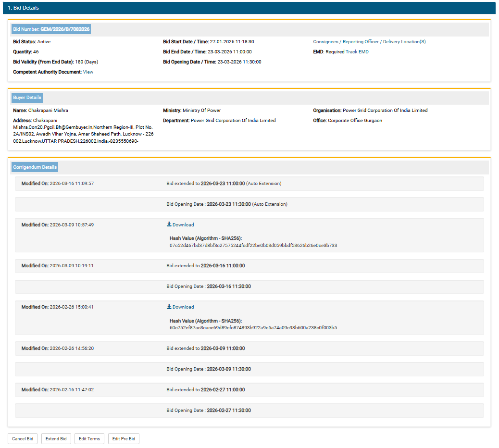
Task: Click the SHA256 hash starting with 07c52d467
Action: (253, 246)
